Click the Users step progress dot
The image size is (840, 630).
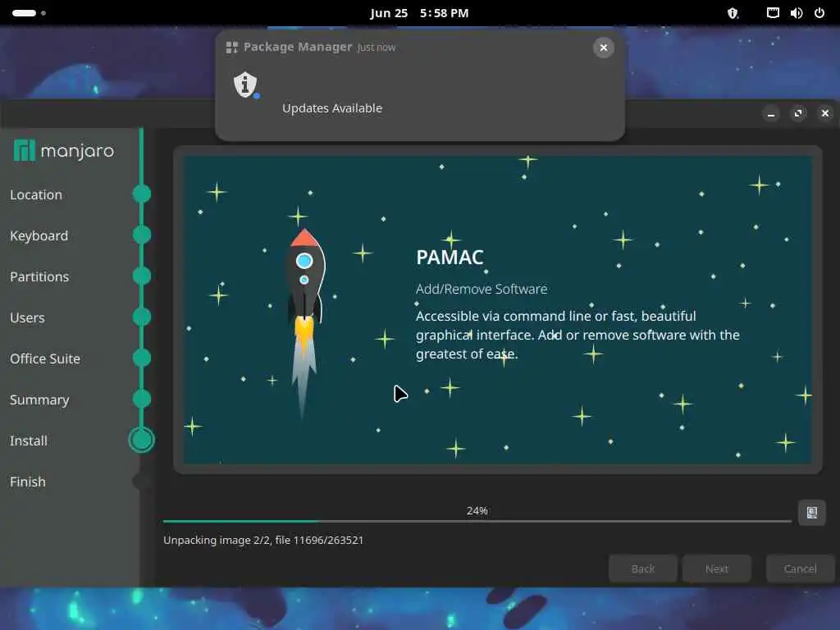coord(142,317)
